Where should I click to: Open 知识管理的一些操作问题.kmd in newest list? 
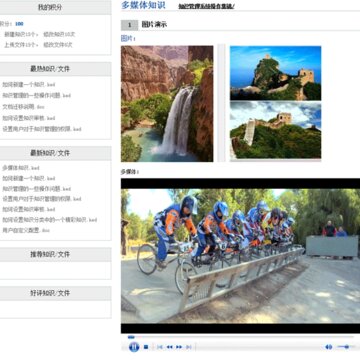(37, 189)
